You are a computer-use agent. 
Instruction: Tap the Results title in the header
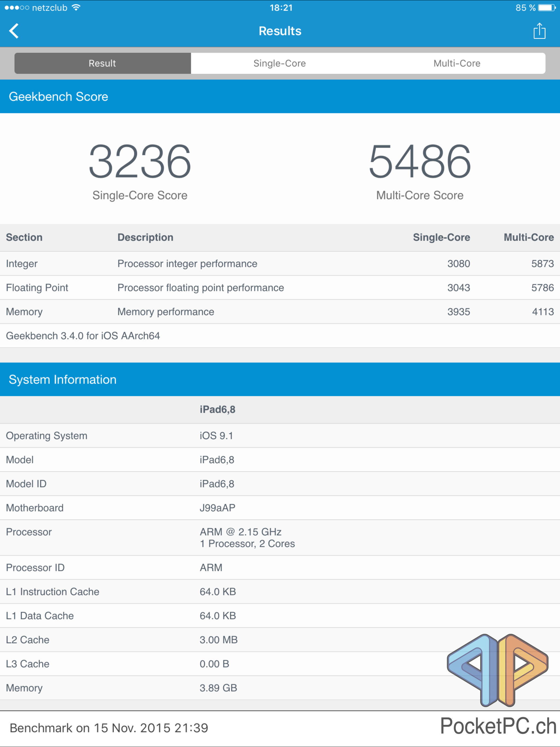[280, 31]
